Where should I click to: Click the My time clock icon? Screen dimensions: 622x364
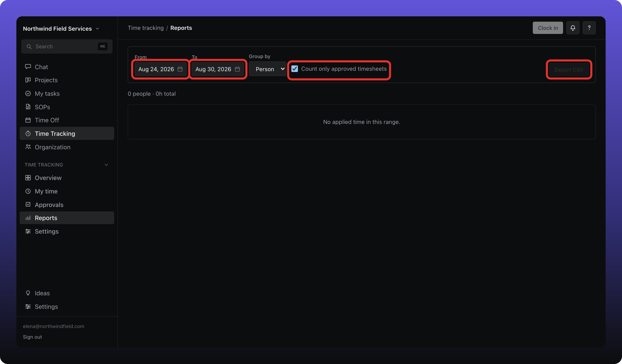point(28,191)
